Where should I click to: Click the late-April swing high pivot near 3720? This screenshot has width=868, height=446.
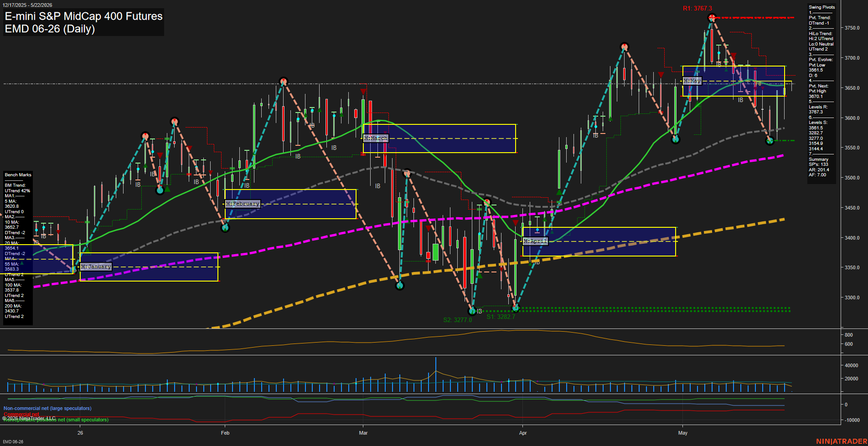point(625,46)
